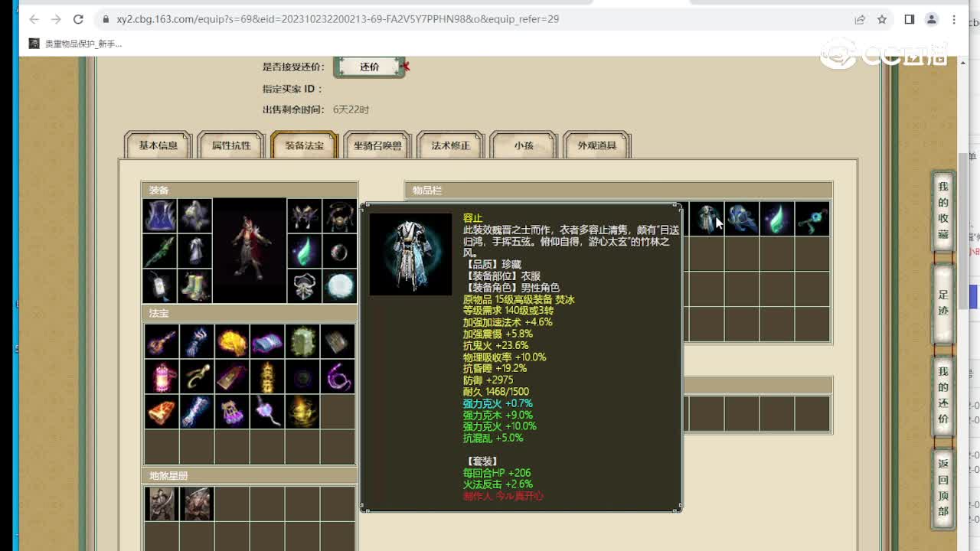This screenshot has width=980, height=551.
Task: Switch to the 法术修正 tab
Action: tap(450, 145)
